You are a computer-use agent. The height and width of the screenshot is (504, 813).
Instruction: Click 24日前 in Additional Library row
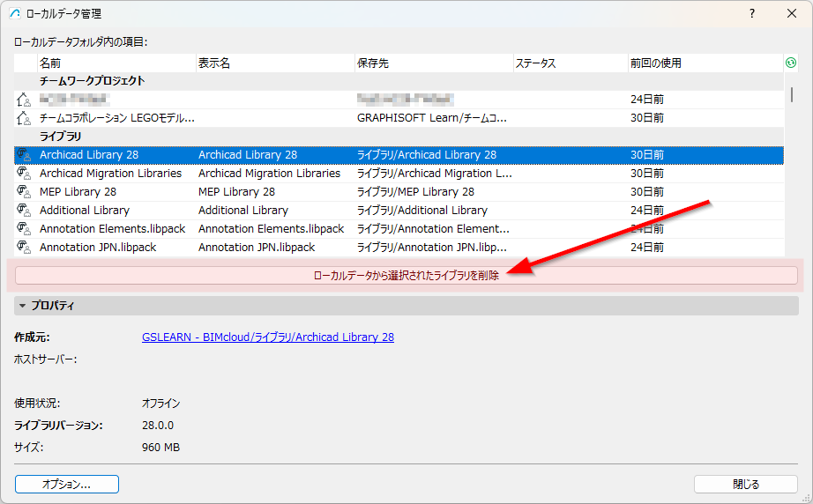point(647,210)
